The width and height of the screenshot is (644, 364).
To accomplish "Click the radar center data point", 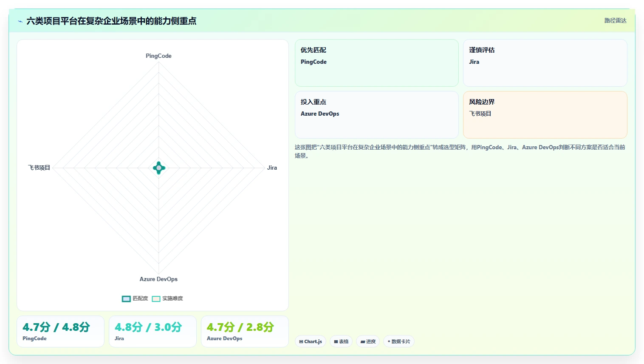I will pyautogui.click(x=159, y=168).
